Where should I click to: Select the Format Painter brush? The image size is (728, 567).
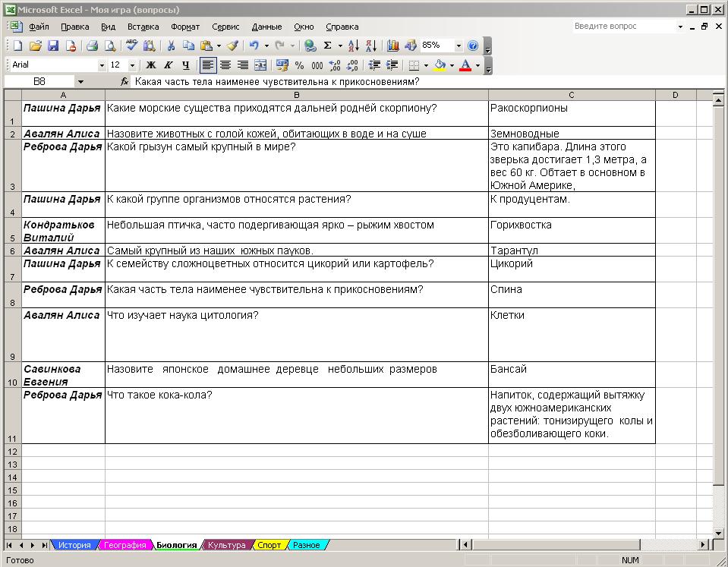coord(233,46)
